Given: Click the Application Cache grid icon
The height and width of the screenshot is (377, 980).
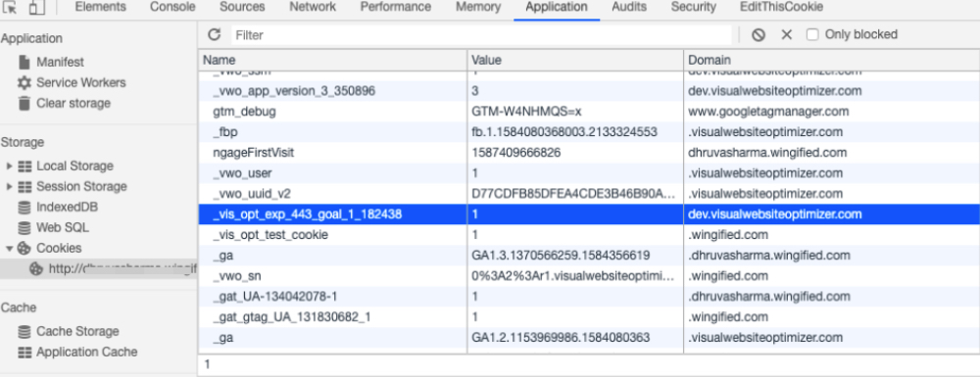Looking at the screenshot, I should point(24,352).
